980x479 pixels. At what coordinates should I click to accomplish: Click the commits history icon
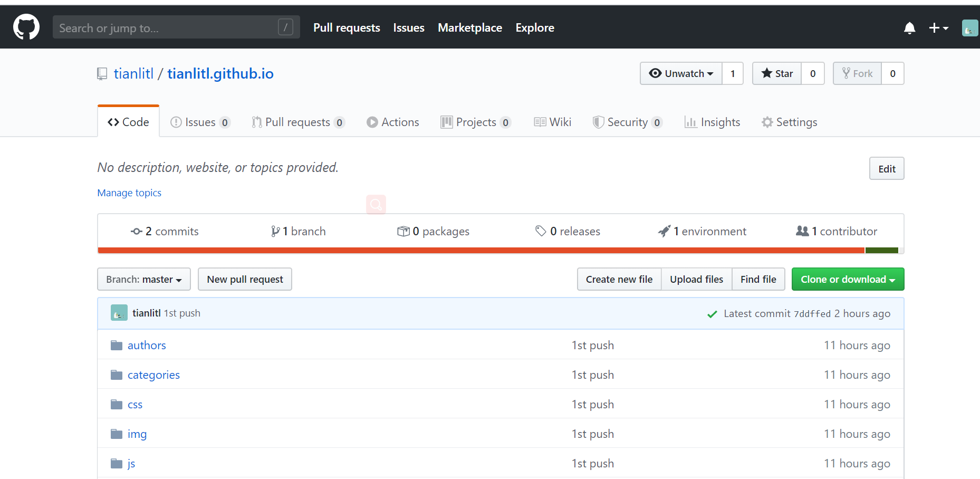pyautogui.click(x=137, y=232)
